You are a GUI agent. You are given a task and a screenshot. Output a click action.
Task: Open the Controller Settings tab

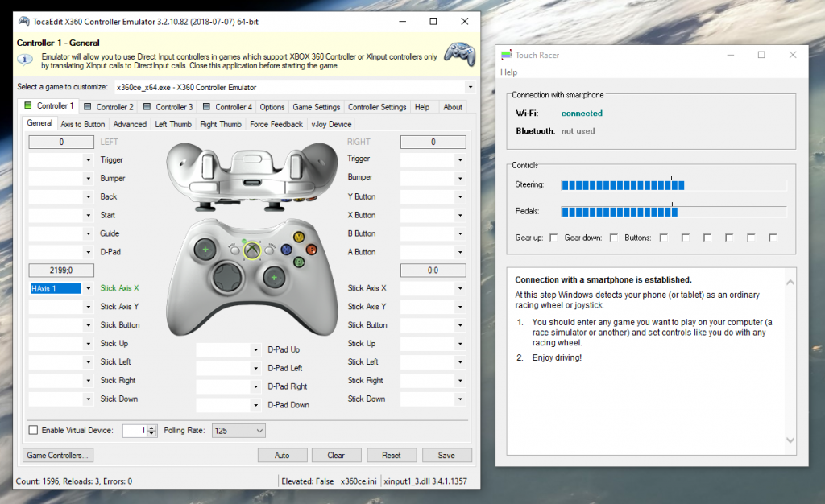click(x=377, y=107)
